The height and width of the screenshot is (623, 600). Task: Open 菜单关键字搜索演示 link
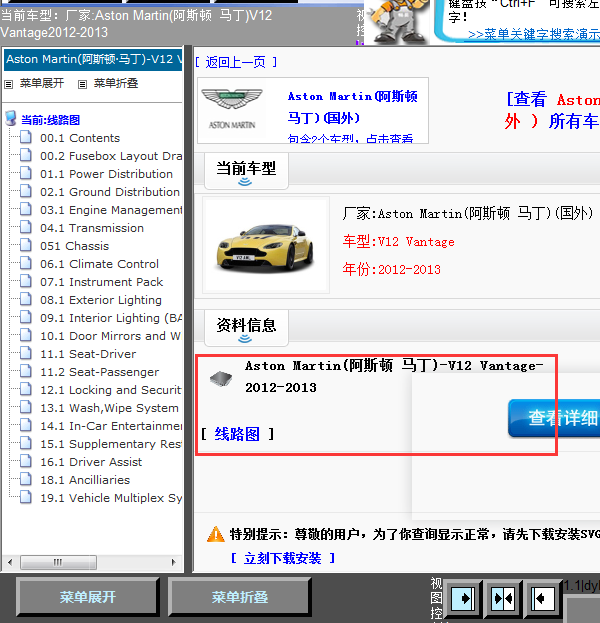point(534,34)
